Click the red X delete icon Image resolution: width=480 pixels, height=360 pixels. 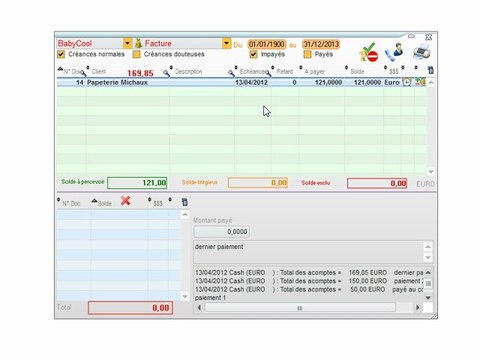point(125,201)
